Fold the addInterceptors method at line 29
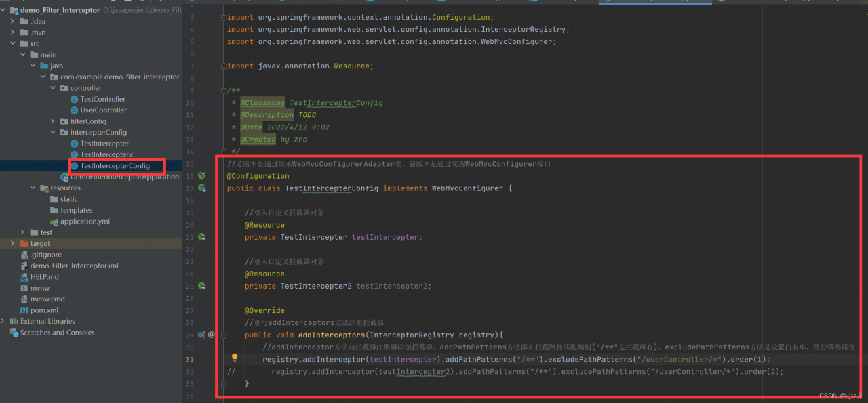Image resolution: width=868 pixels, height=403 pixels. pos(224,335)
